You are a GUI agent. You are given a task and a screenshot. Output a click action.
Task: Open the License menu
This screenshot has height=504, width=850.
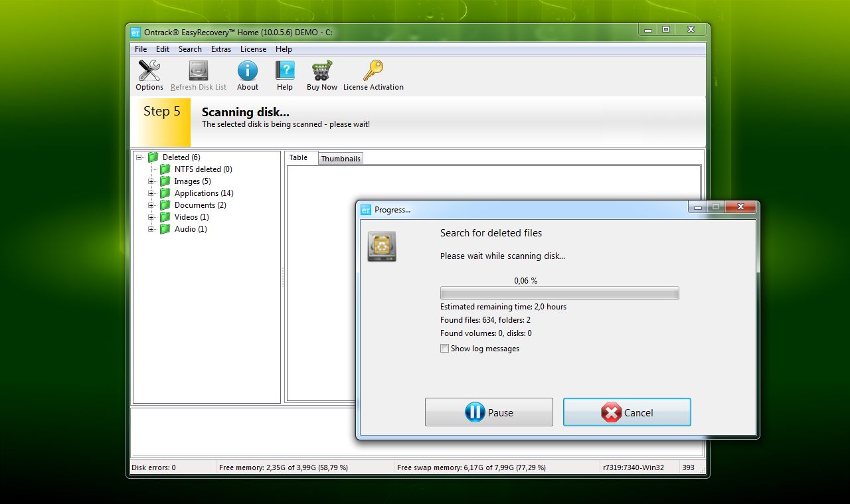(x=253, y=49)
